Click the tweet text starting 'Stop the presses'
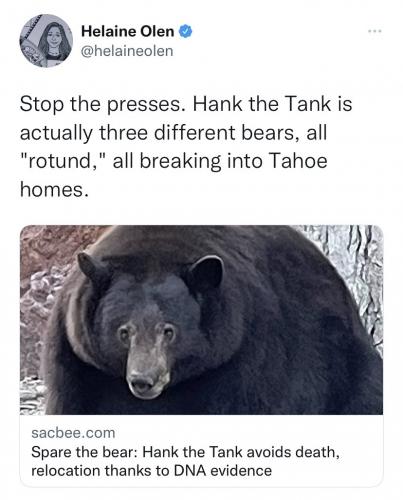Viewport: 403px width, 500px height. [186, 147]
